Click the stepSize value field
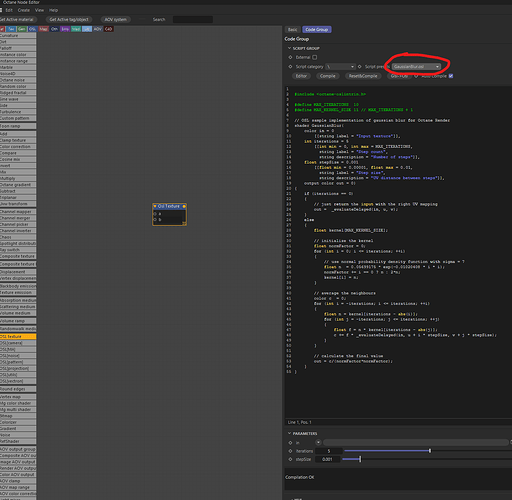This screenshot has width=512, height=500. click(328, 459)
